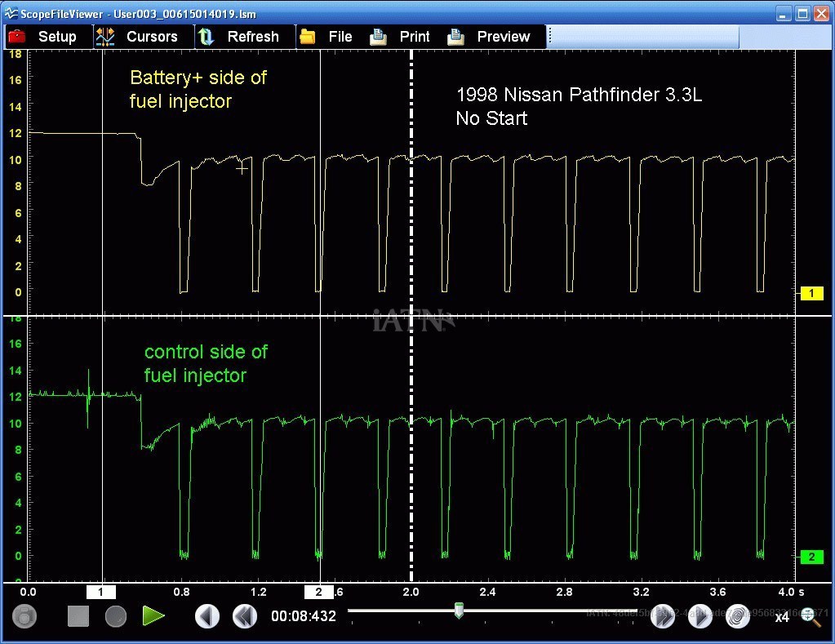Step back one frame with single left arrow
Viewport: 835px width, 644px height.
click(207, 616)
